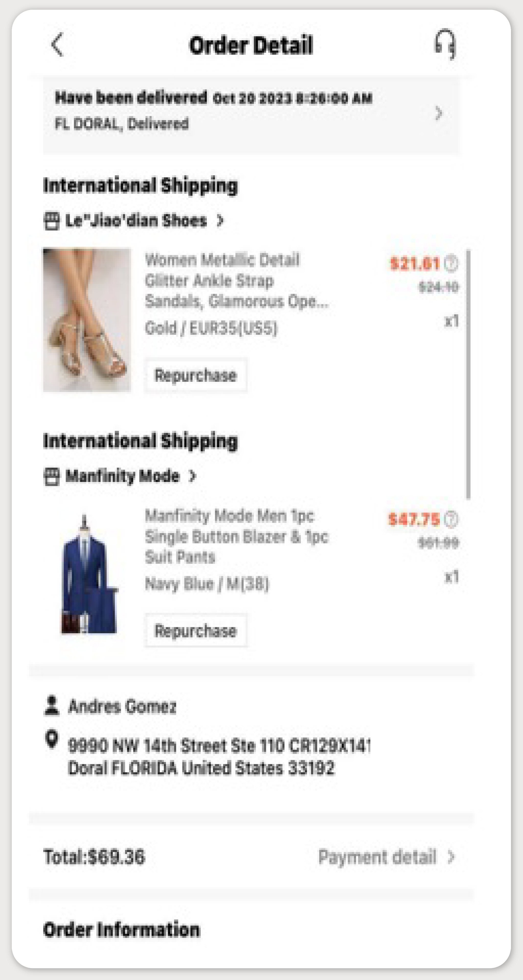523x980 pixels.
Task: Tap the help icon beside $21.01
Action: point(451,263)
